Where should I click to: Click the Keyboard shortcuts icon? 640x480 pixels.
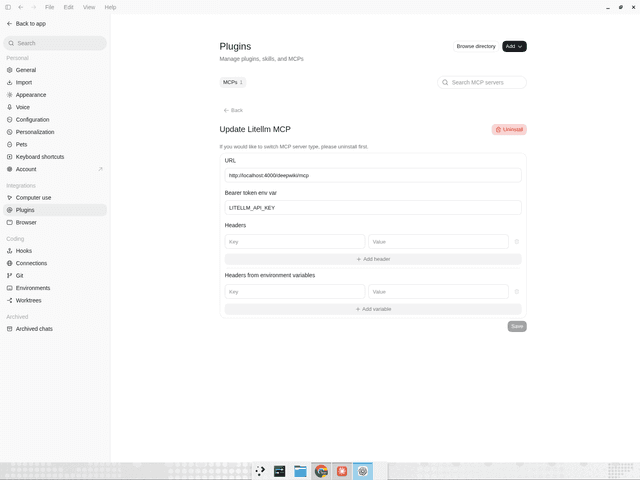coord(9,157)
